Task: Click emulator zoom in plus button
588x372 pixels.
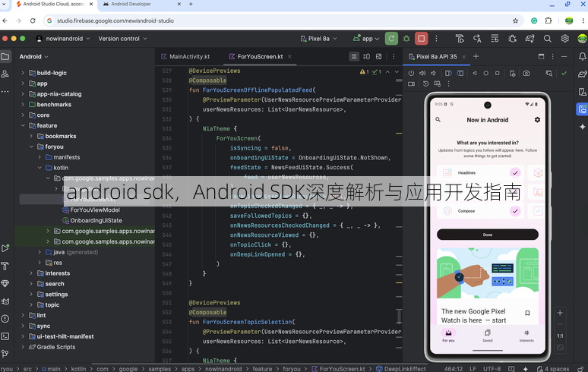Action: click(x=560, y=313)
